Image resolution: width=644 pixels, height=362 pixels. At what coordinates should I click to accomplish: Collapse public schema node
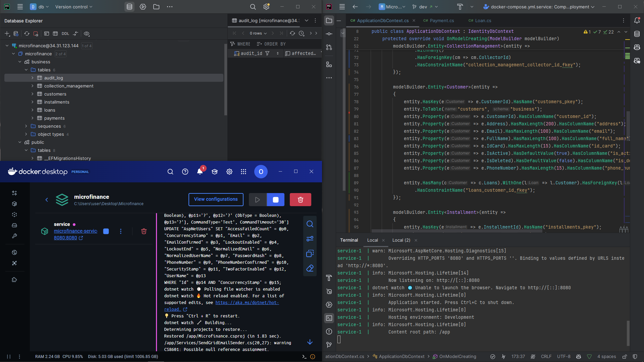[20, 142]
